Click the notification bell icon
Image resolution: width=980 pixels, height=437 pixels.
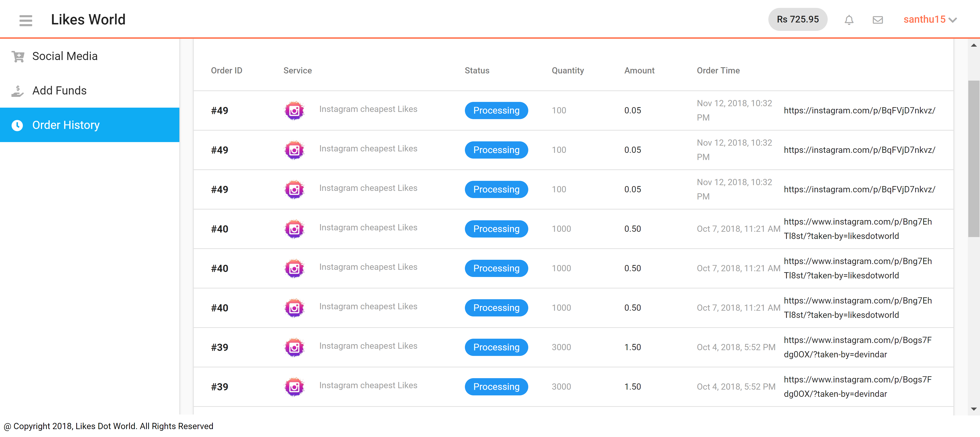pyautogui.click(x=849, y=19)
